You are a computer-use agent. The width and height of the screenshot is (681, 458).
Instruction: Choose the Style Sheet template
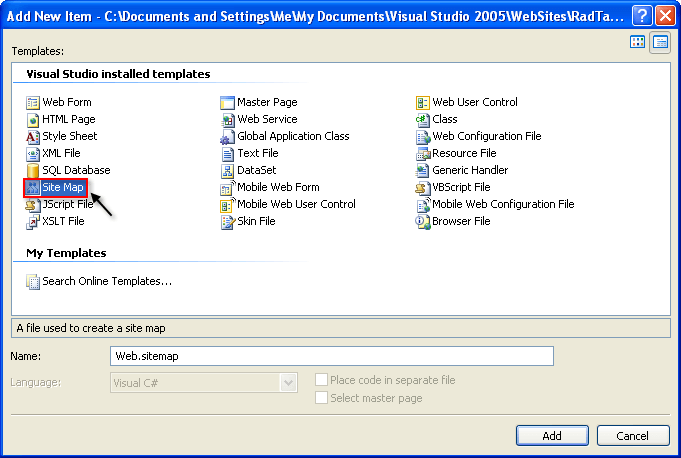tap(69, 136)
